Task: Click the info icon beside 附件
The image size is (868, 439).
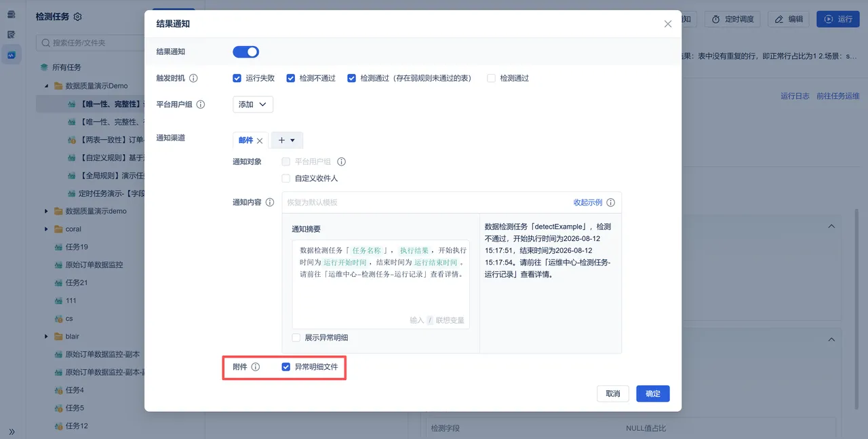Action: 256,367
